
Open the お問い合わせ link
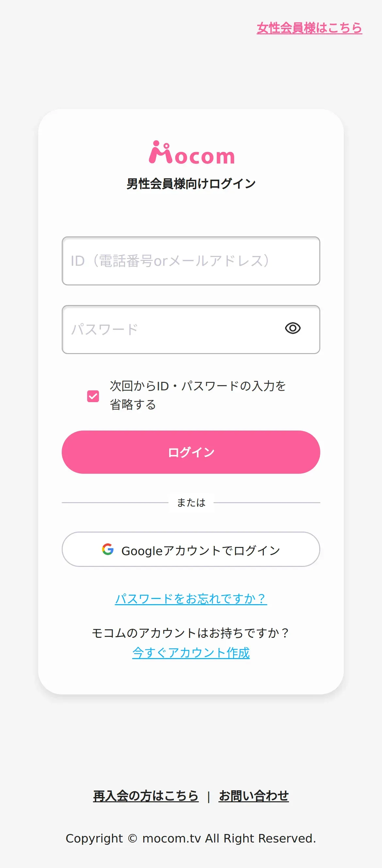tap(254, 795)
